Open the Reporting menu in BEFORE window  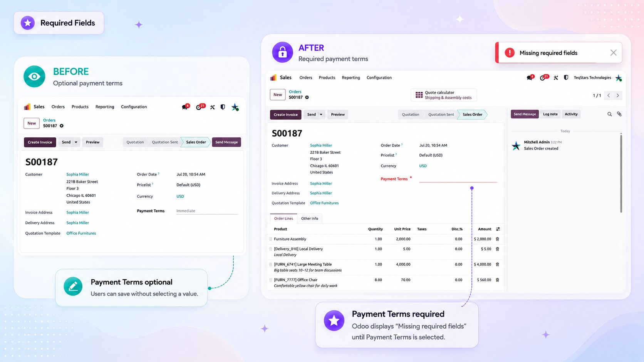(x=105, y=107)
